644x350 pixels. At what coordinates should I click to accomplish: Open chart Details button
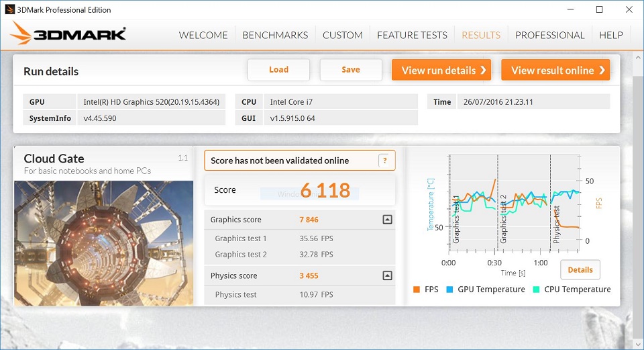coord(580,269)
